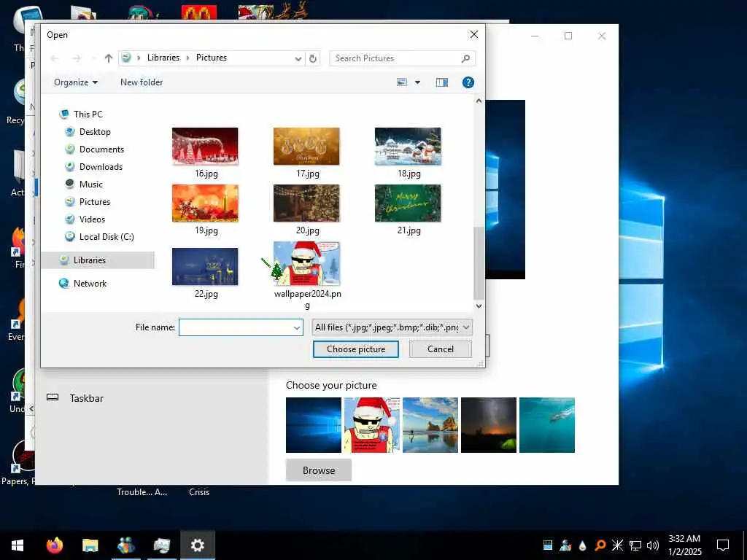Open Local Disk (C:) in navigation pane
747x560 pixels.
tap(107, 237)
